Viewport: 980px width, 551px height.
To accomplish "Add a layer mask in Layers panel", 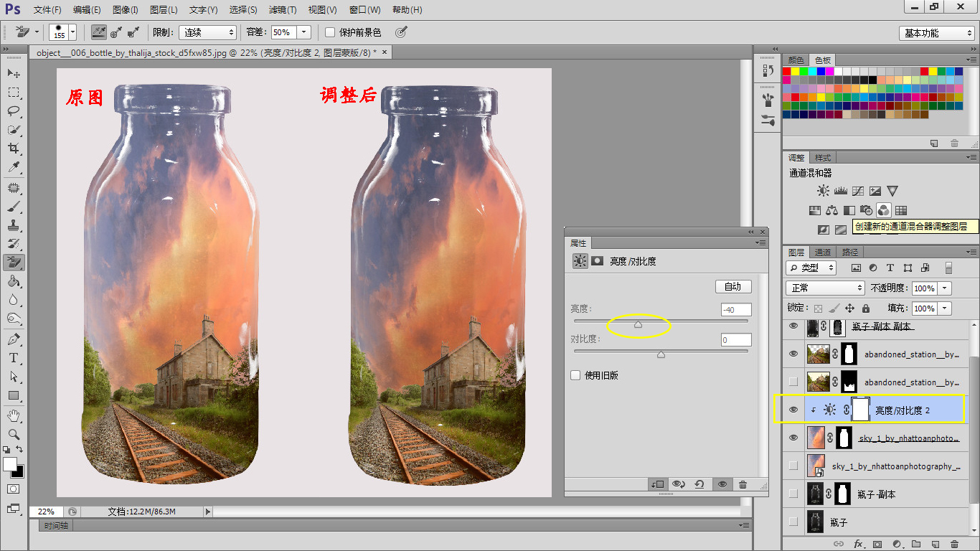I will pos(877,545).
